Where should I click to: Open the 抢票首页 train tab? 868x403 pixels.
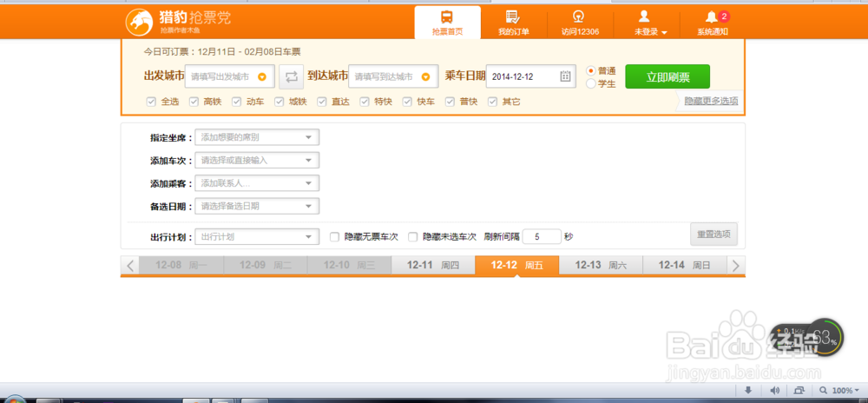tap(447, 22)
